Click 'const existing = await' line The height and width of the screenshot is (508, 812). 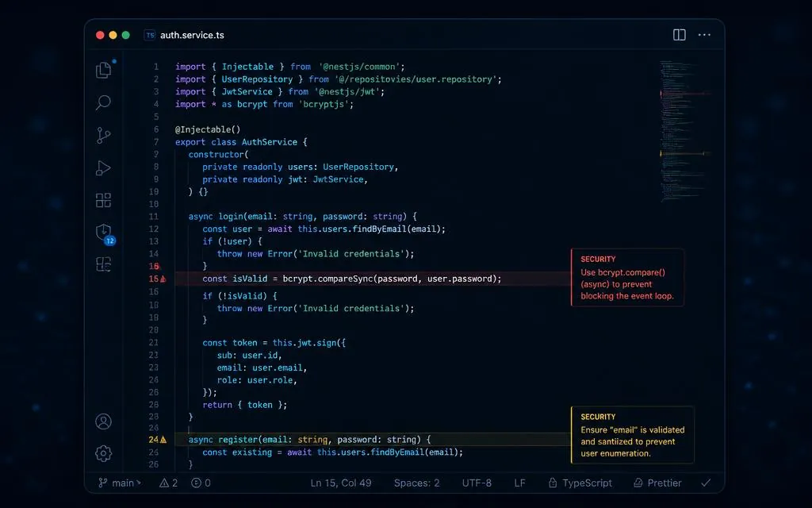(x=332, y=452)
